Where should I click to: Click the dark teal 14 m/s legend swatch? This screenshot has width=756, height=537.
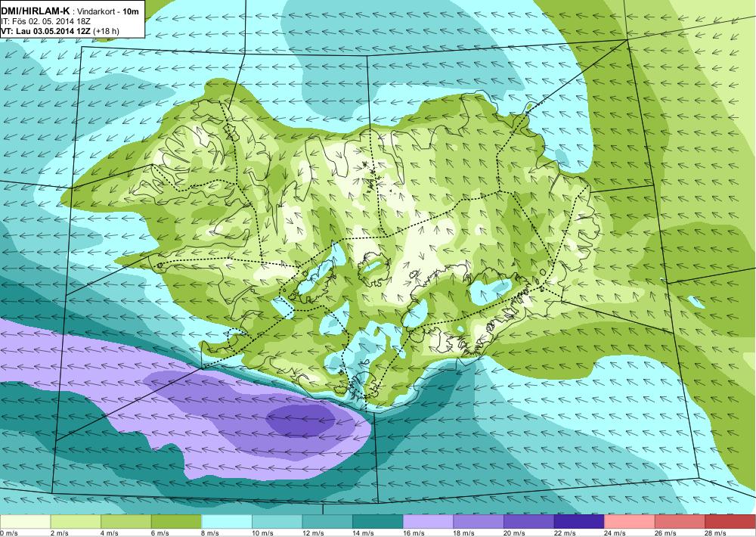(377, 522)
